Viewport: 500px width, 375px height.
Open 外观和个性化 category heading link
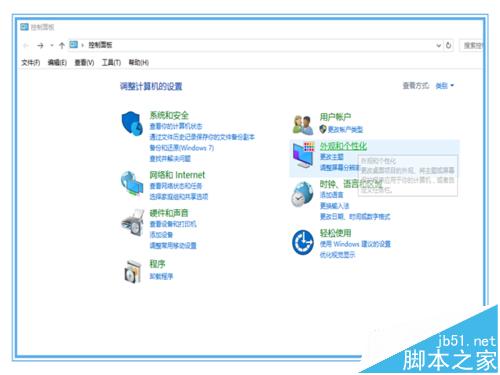[343, 146]
